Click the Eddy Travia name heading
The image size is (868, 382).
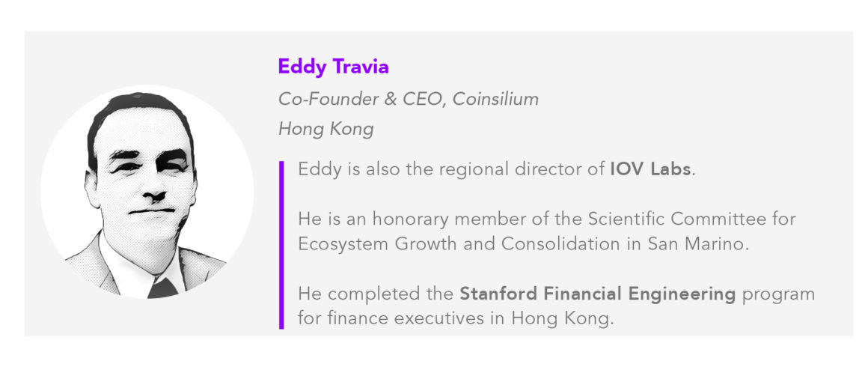[333, 67]
